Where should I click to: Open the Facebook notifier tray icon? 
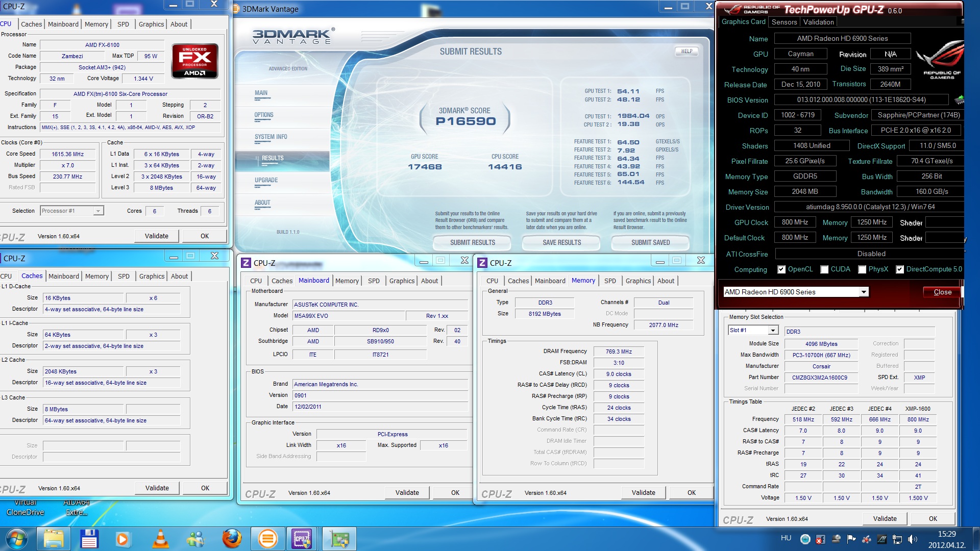click(x=820, y=539)
